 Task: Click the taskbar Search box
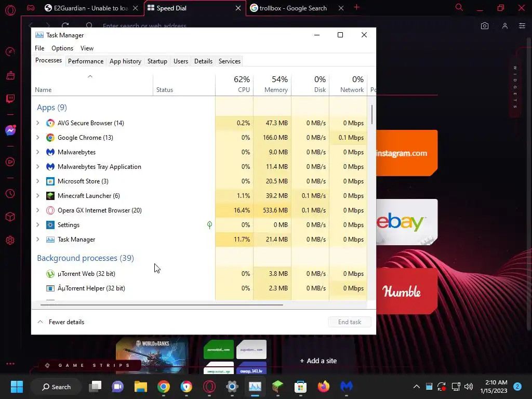point(56,387)
